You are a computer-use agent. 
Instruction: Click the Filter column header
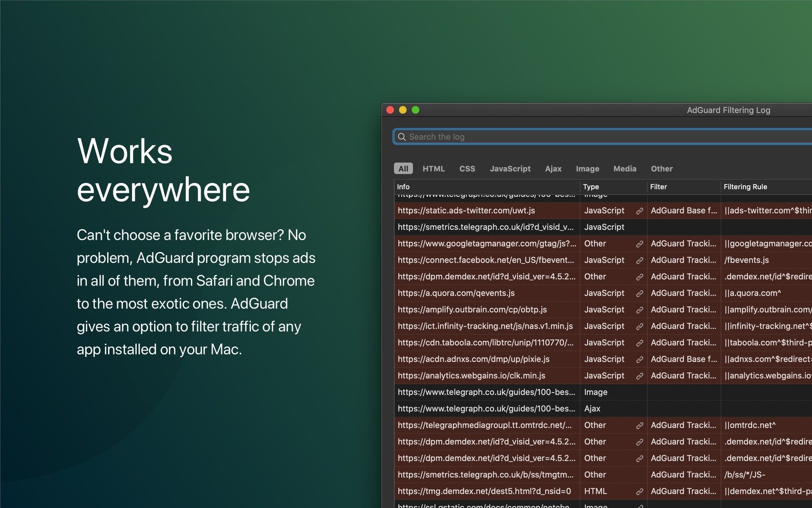click(x=658, y=187)
